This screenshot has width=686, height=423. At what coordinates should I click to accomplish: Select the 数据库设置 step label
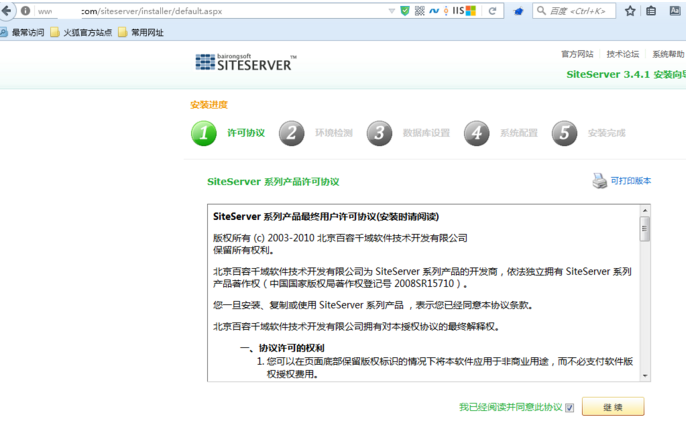pos(426,133)
